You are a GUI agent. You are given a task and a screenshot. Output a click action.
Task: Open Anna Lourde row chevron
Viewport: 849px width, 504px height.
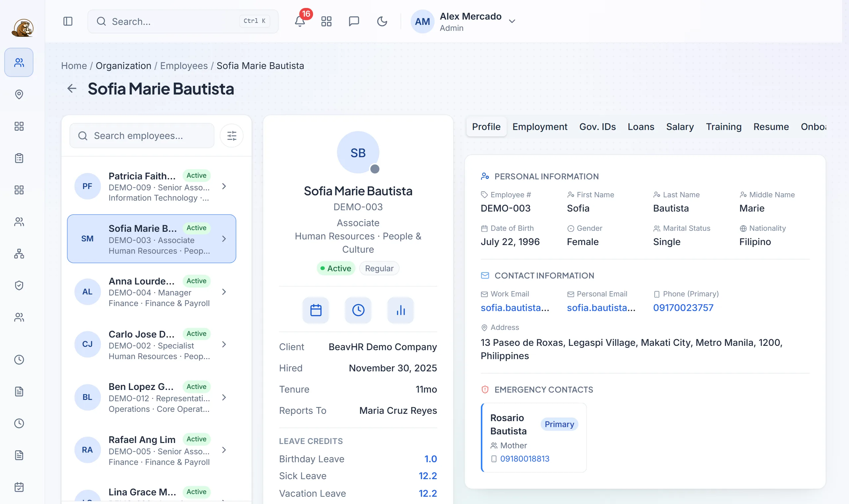pyautogui.click(x=224, y=292)
